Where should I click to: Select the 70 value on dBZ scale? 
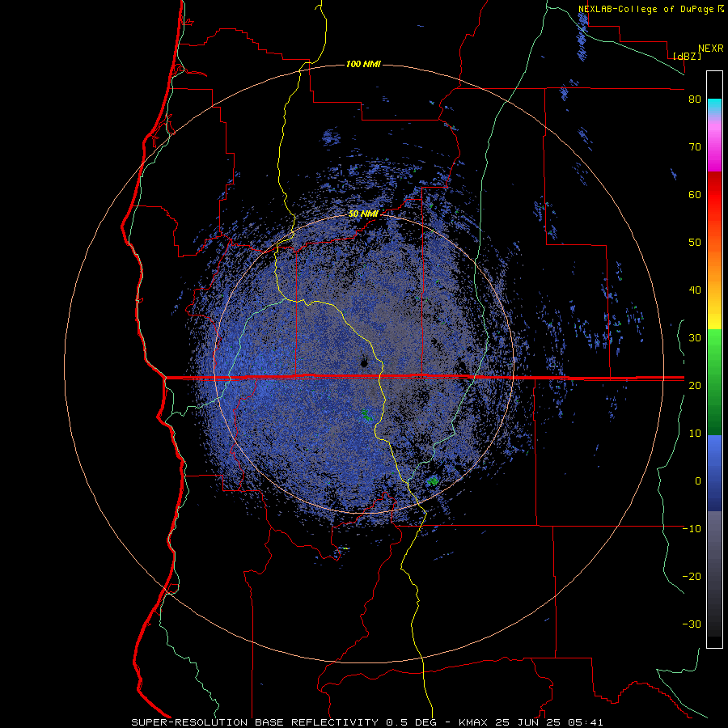coord(695,147)
